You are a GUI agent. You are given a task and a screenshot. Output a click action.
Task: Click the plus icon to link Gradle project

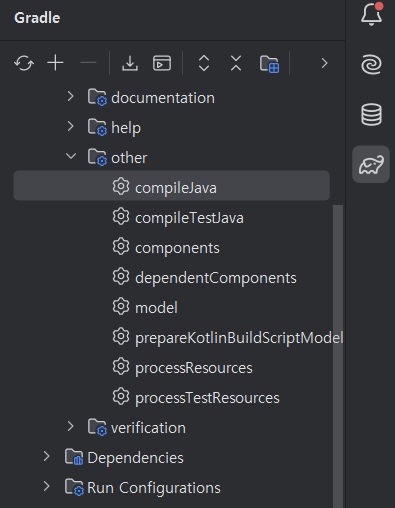pyautogui.click(x=55, y=63)
